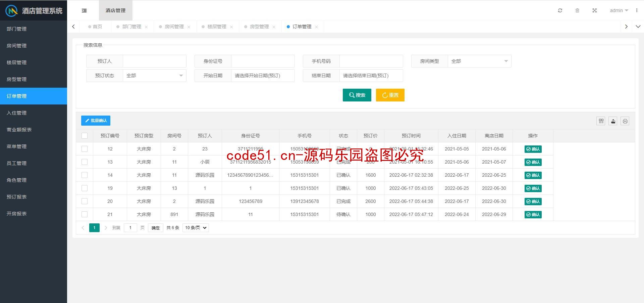
Task: Toggle the select-all checkbox in table header
Action: (x=85, y=136)
